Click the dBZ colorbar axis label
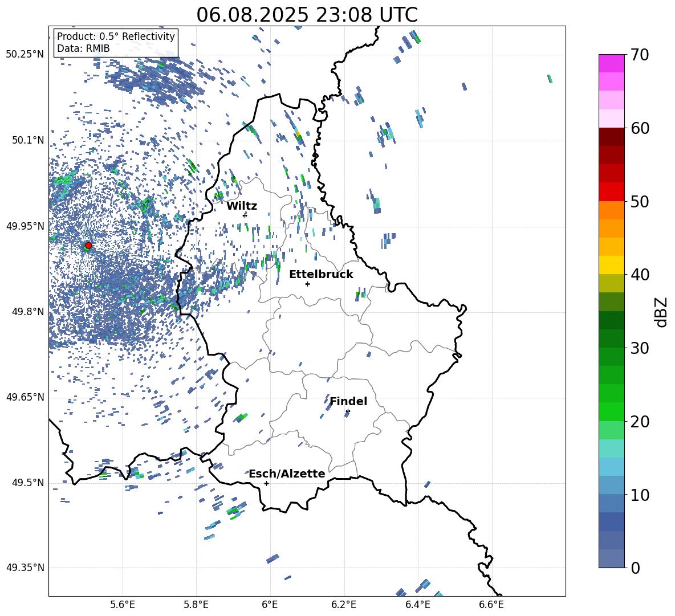 (661, 312)
